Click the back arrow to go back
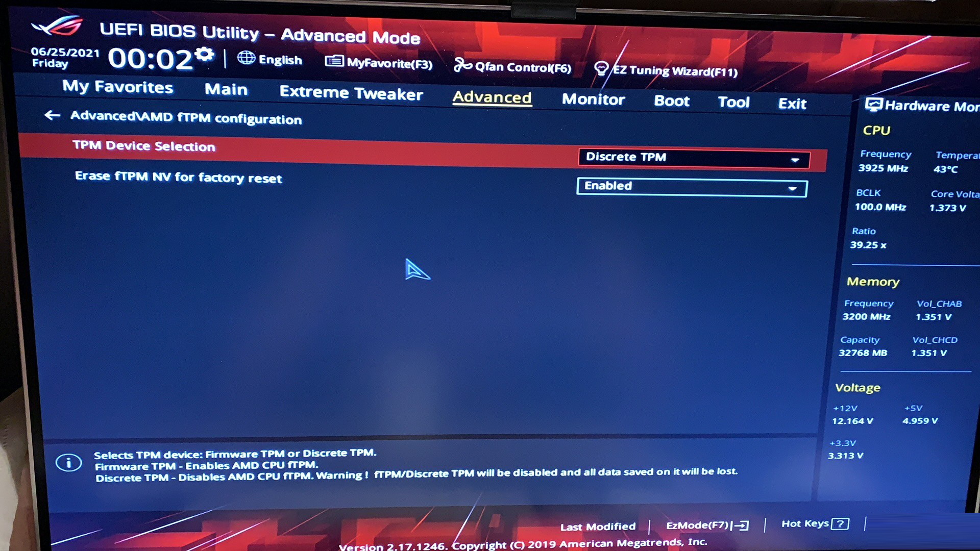The image size is (980, 551). (53, 118)
